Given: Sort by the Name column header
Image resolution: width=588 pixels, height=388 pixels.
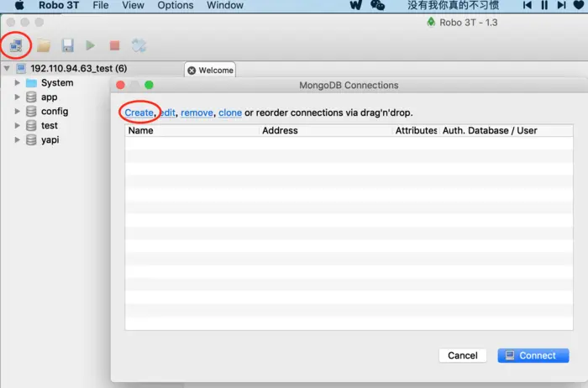Looking at the screenshot, I should pos(192,130).
